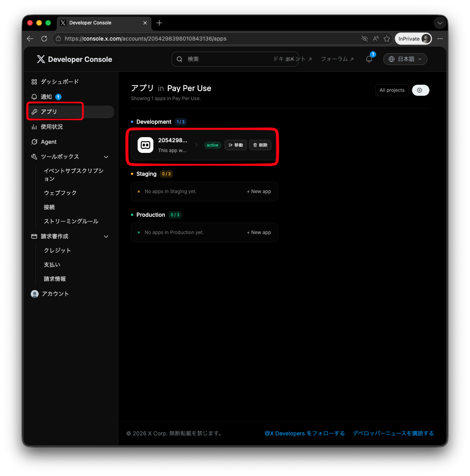The height and width of the screenshot is (476, 470).
Task: Click the Agent icon in sidebar
Action: click(34, 142)
